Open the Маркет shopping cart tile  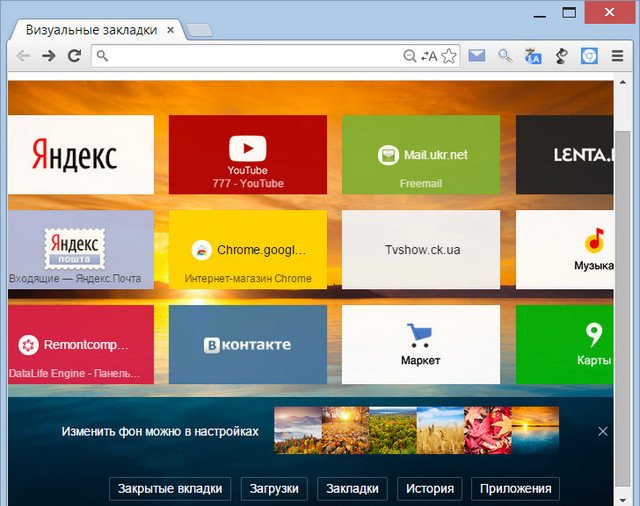(x=420, y=345)
